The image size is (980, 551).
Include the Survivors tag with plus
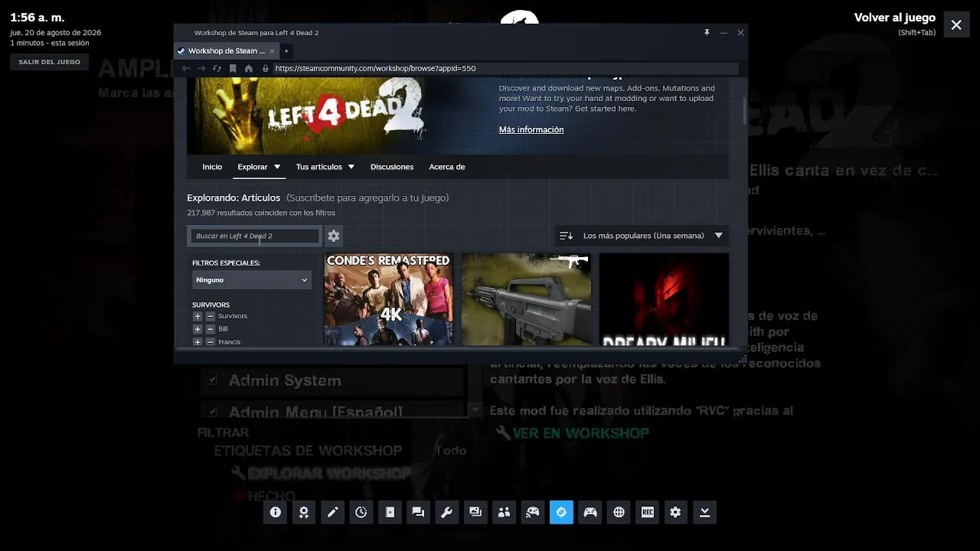[x=198, y=316]
